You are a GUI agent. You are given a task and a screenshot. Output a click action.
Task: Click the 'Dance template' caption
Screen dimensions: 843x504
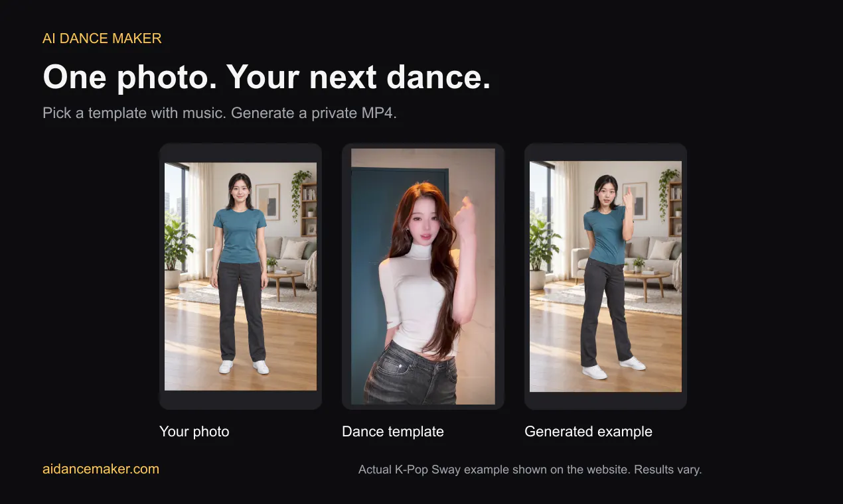[x=393, y=432]
